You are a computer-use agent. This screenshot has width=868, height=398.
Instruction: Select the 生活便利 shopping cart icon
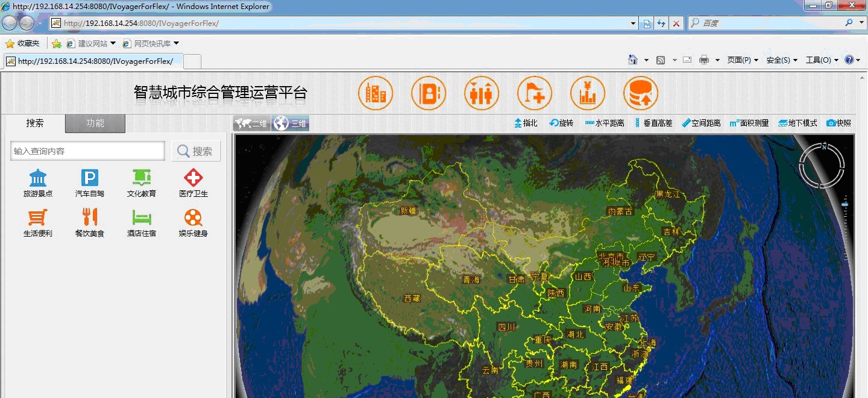pos(38,217)
